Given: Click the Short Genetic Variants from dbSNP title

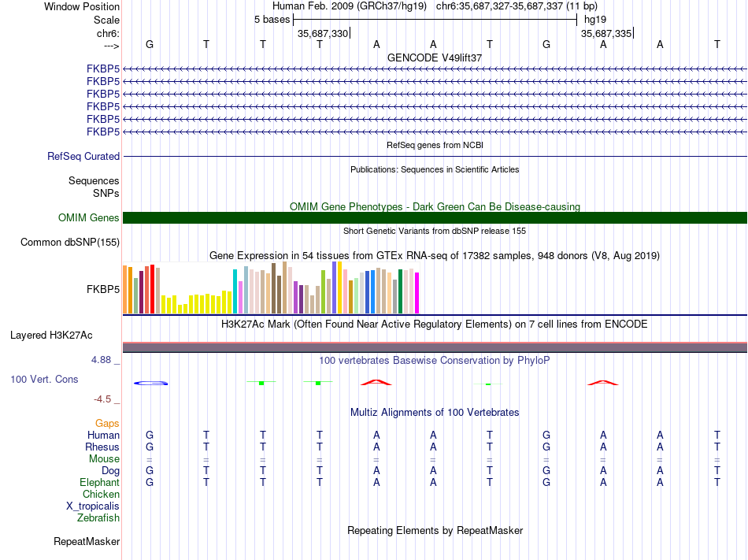Looking at the screenshot, I should pos(435,231).
